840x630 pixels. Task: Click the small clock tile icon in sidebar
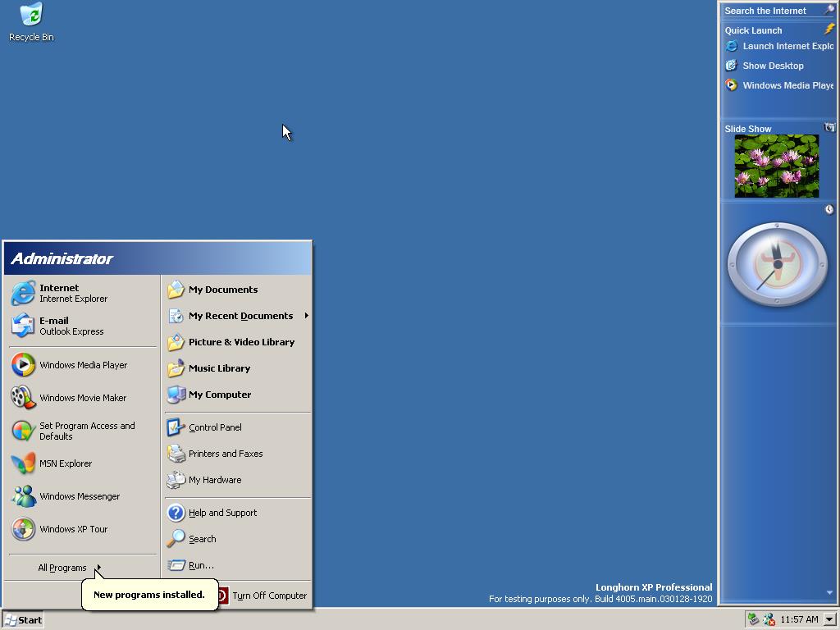829,209
